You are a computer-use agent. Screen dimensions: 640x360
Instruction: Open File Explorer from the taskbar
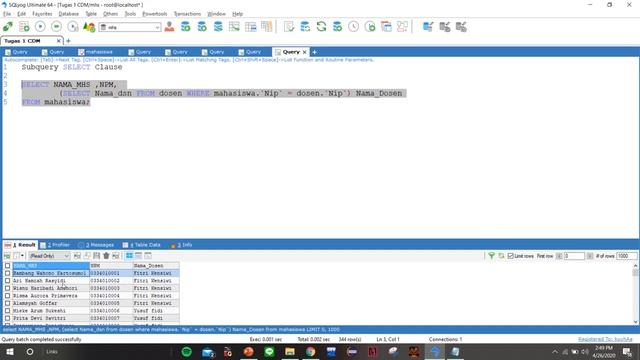point(290,351)
